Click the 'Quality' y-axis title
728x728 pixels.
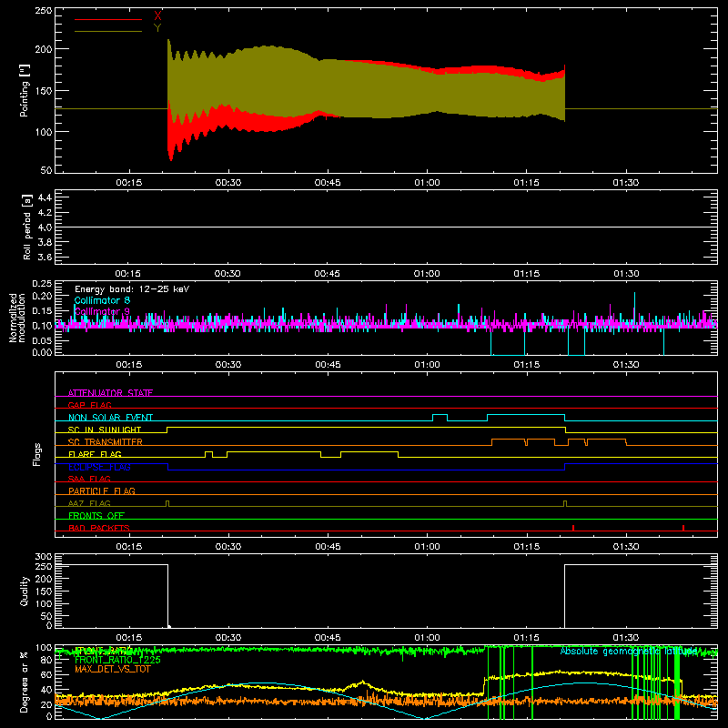pos(25,591)
